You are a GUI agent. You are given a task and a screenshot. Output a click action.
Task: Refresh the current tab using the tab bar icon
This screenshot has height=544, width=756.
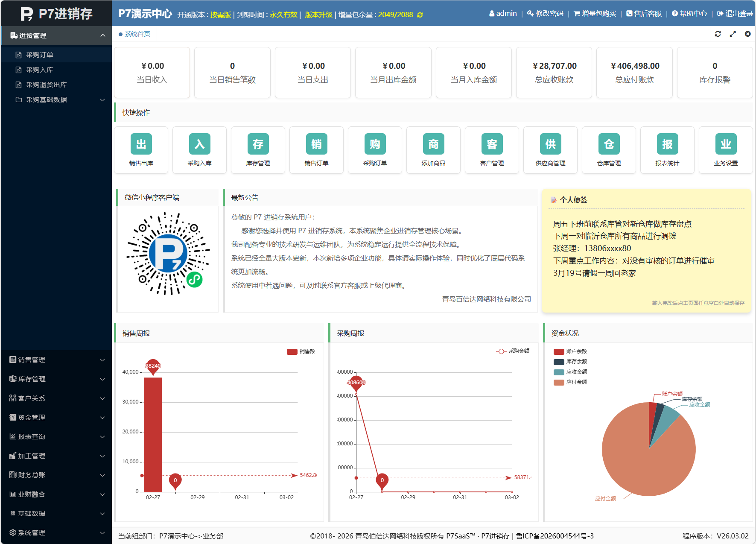(718, 34)
